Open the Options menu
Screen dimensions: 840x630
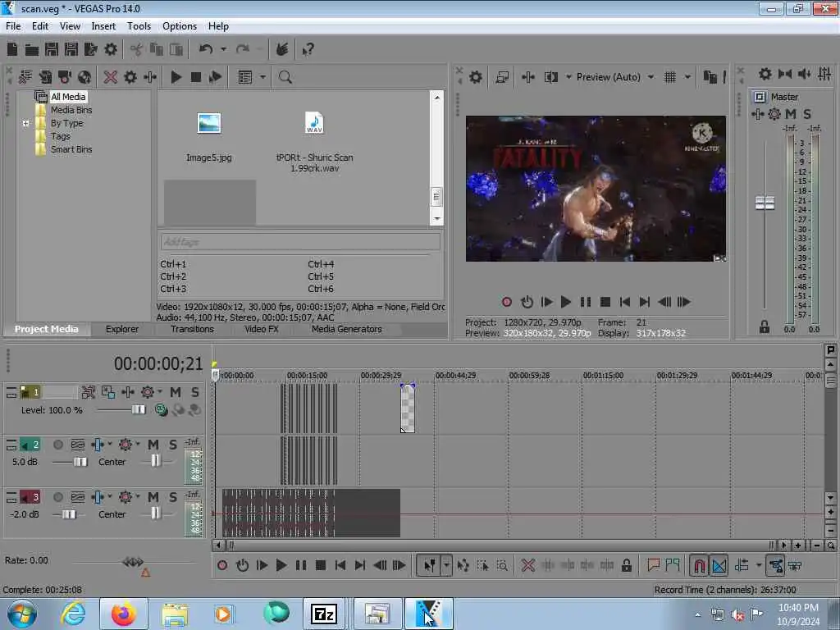[180, 26]
